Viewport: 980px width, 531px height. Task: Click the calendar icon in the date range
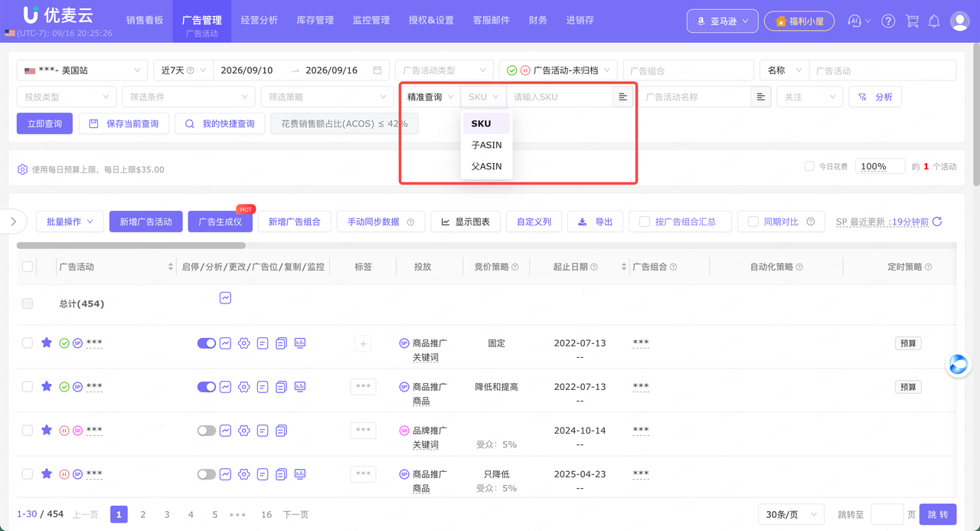coord(377,70)
